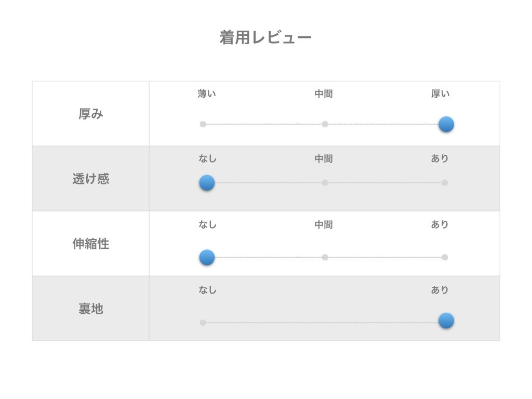
Task: Click the あり label in 裏地 row
Action: [x=440, y=290]
